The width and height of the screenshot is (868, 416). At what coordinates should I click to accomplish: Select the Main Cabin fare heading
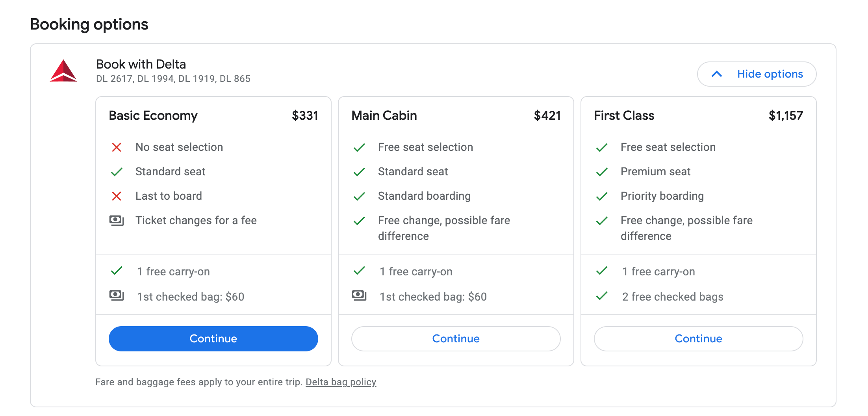click(384, 116)
